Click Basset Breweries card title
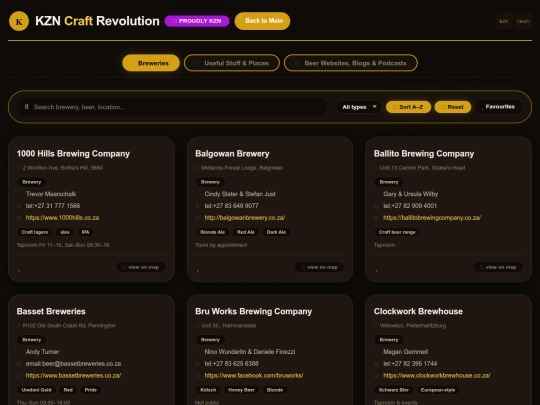Screen dimensions: 540x405 click(51, 311)
